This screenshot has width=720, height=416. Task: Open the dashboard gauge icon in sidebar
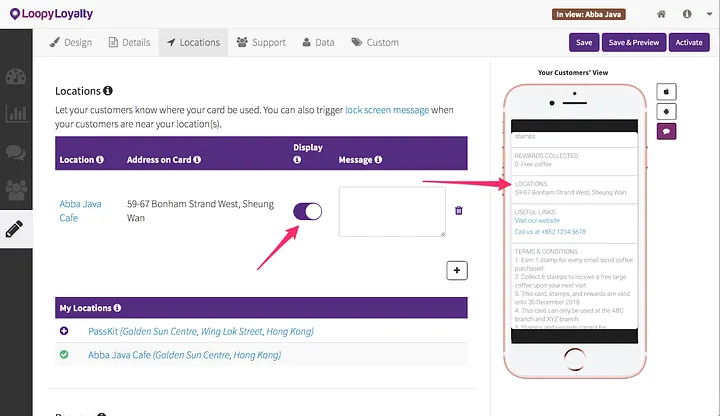pos(16,76)
